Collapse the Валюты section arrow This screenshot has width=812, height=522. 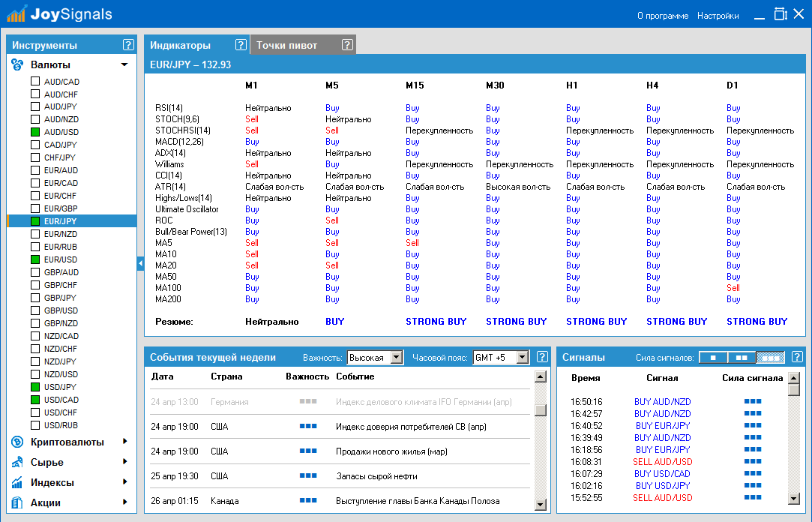tap(124, 64)
